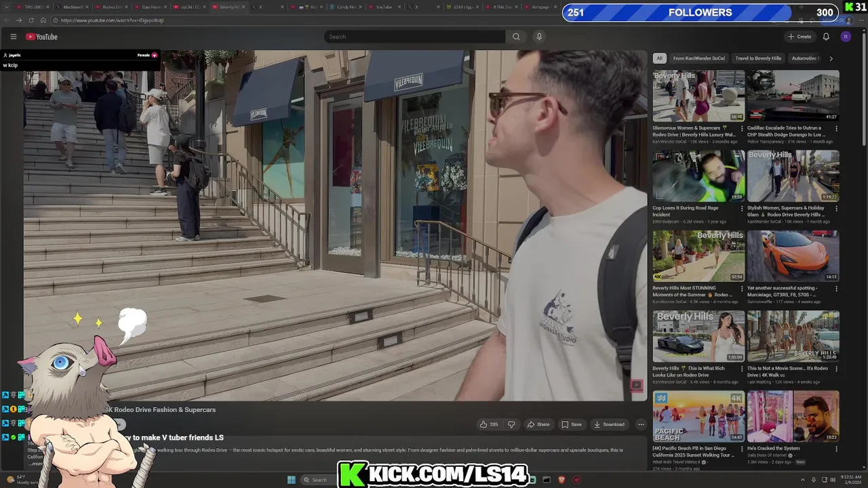This screenshot has width=868, height=488.
Task: Open KaniWander SoCal channel under Glamorous Women video
Action: click(669, 142)
